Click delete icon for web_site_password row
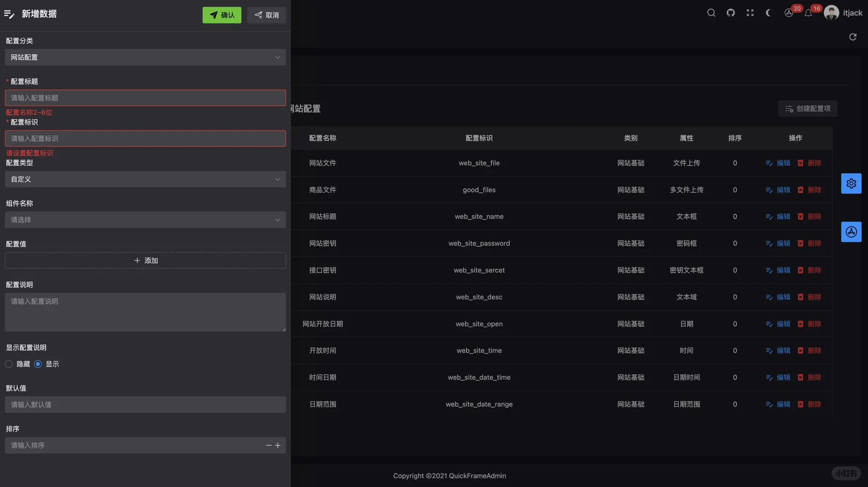 point(801,243)
